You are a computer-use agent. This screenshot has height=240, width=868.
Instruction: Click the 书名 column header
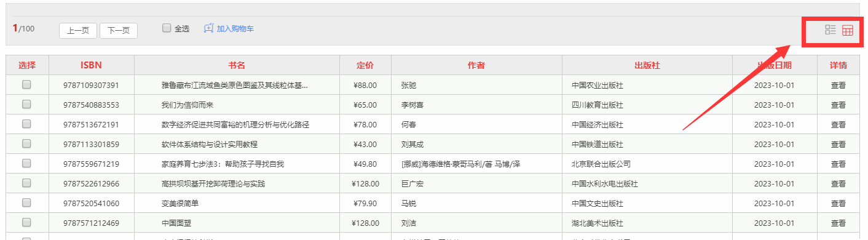coord(237,65)
